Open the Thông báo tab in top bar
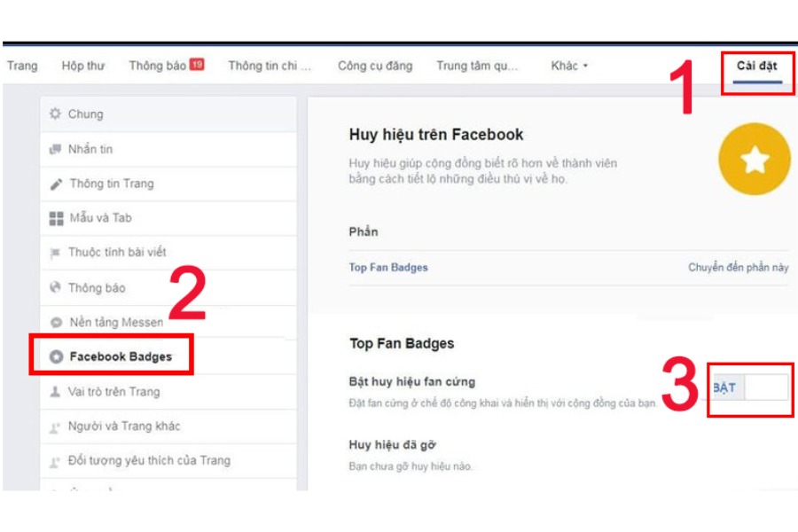 [x=157, y=66]
